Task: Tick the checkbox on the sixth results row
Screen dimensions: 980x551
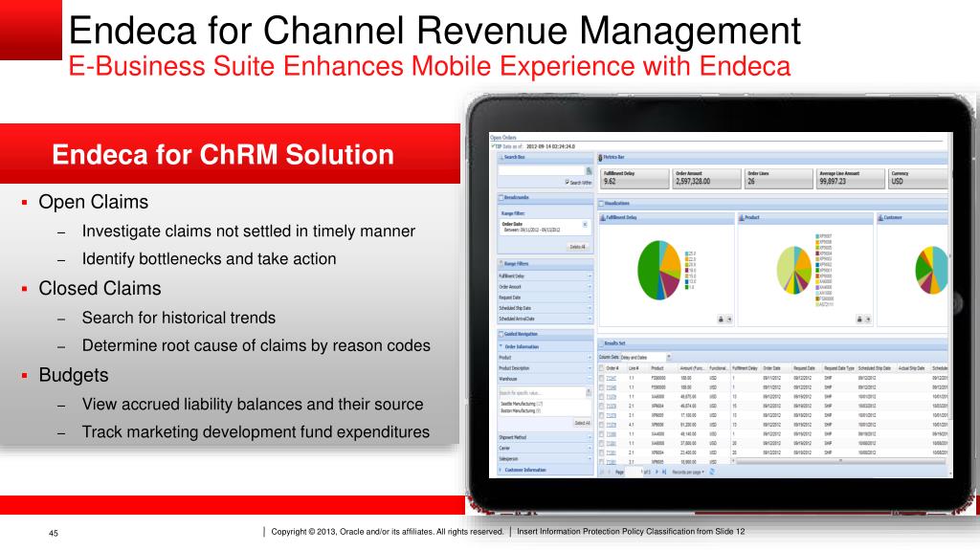Action: pos(602,425)
